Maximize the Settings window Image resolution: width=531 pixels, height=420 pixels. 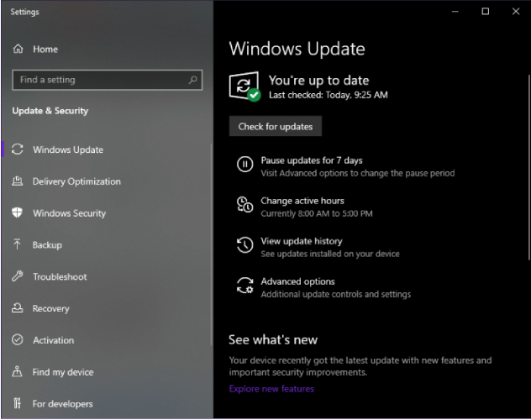coord(486,12)
